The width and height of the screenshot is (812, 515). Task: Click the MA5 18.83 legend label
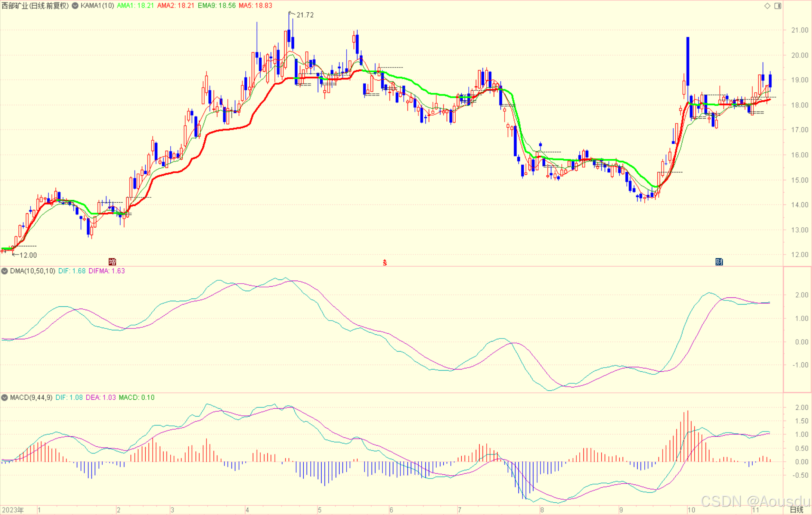click(255, 6)
